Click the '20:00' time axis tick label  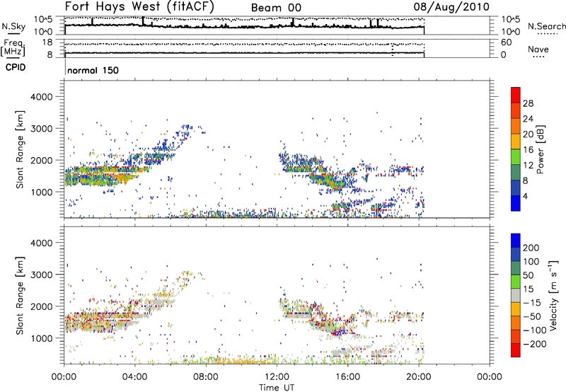coord(418,377)
